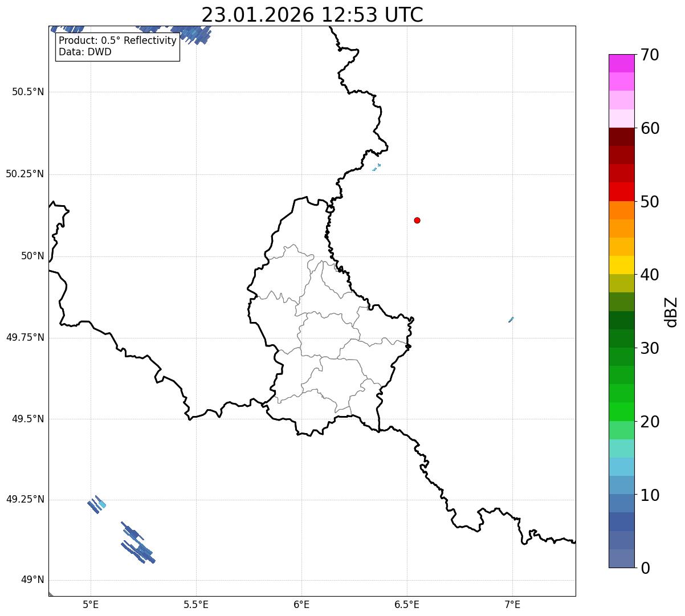Viewport: 685px width, 616px height.
Task: Click the 6.5°E longitude label
Action: pyautogui.click(x=407, y=604)
